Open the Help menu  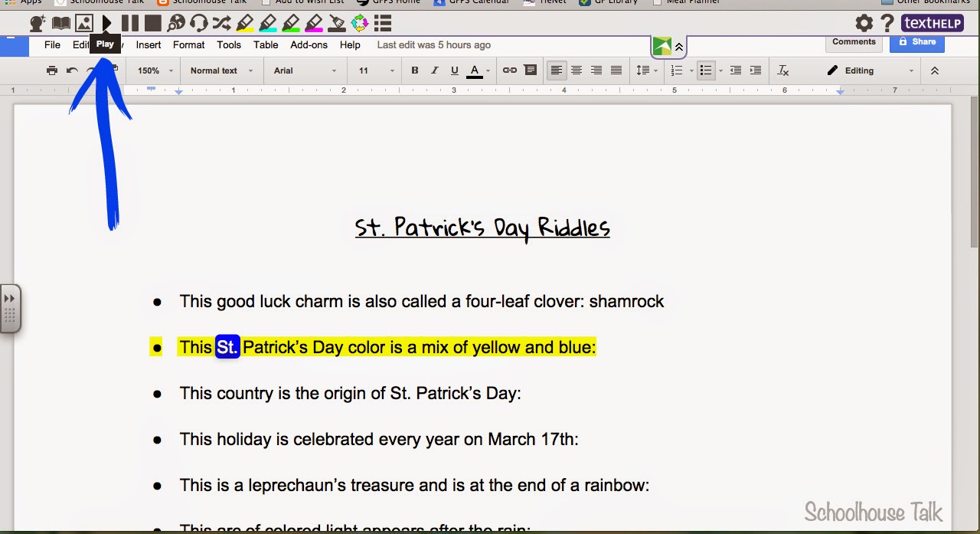coord(350,45)
